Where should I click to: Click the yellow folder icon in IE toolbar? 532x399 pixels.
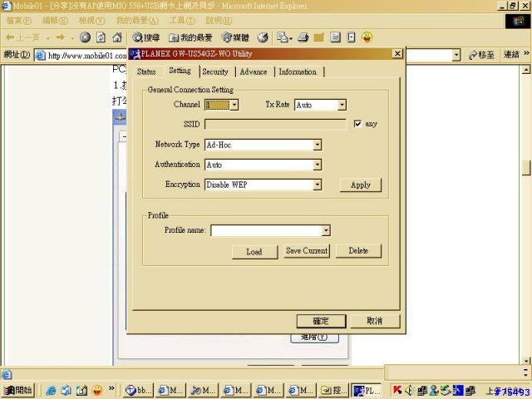pos(319,37)
